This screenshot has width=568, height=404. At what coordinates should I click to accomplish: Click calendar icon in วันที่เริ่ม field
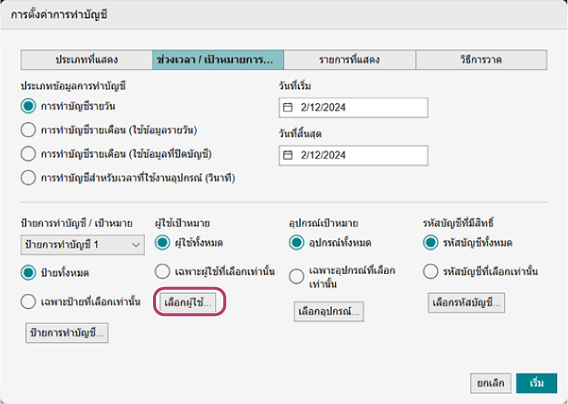click(288, 107)
